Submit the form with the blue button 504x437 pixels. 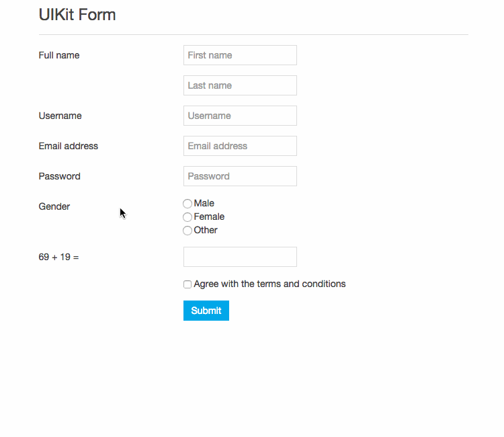tap(206, 311)
